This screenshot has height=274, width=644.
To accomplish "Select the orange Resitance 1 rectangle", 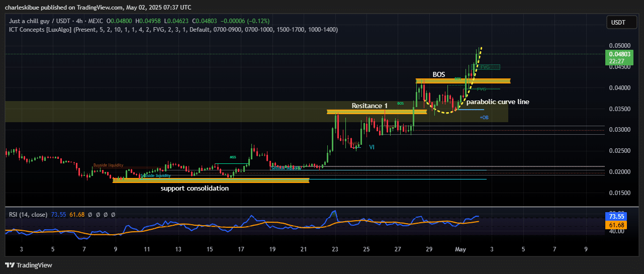I will [x=377, y=112].
